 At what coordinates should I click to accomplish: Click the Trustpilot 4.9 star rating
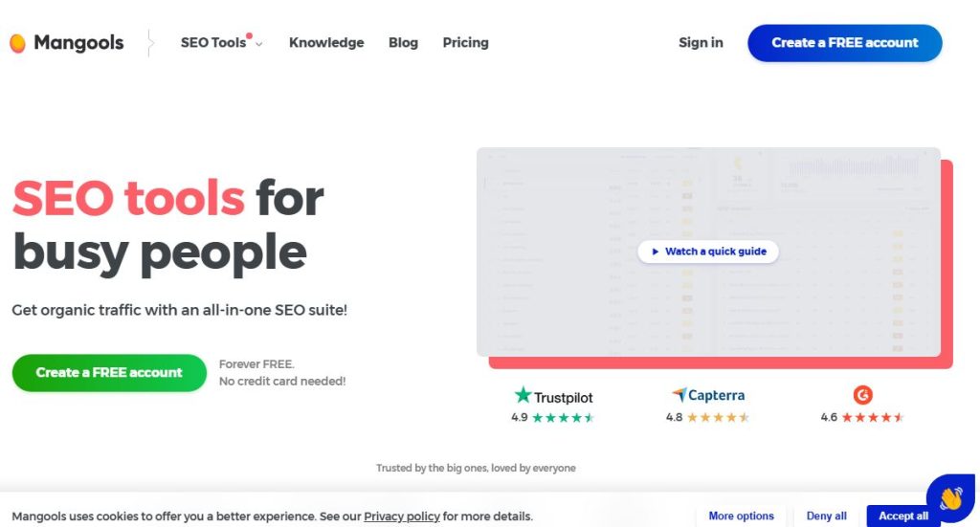click(563, 418)
